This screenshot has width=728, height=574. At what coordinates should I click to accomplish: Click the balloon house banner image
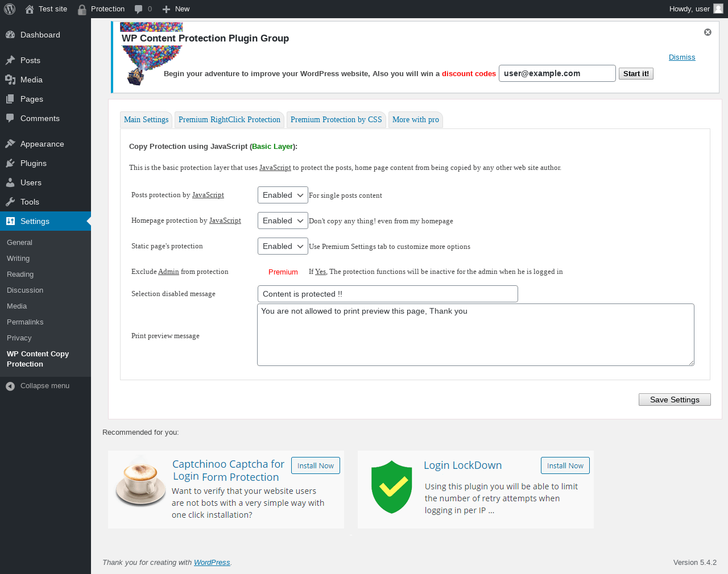(x=151, y=54)
